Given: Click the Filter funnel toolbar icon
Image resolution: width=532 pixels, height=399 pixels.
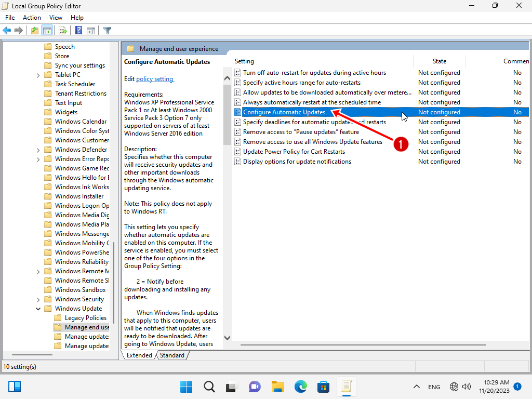Looking at the screenshot, I should point(108,31).
